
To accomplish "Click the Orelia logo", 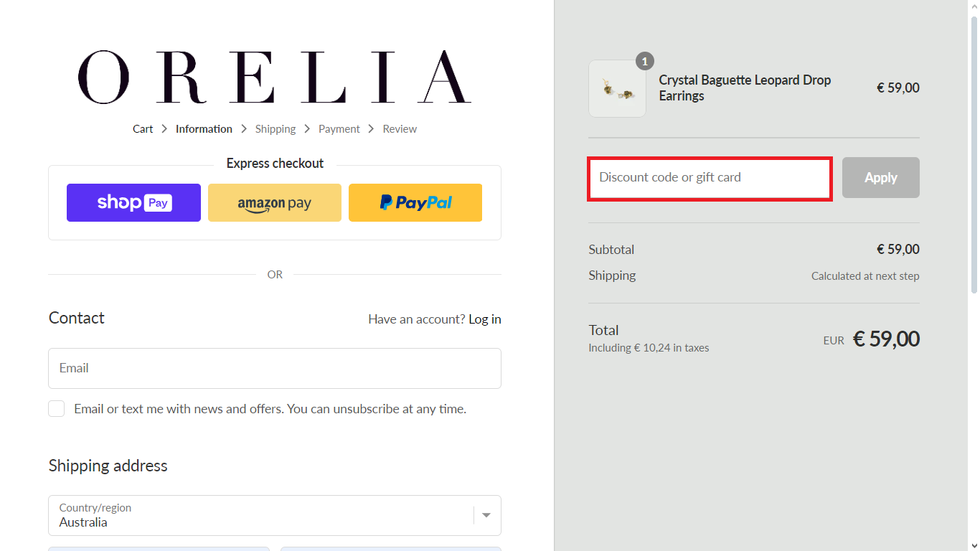I will pyautogui.click(x=275, y=77).
